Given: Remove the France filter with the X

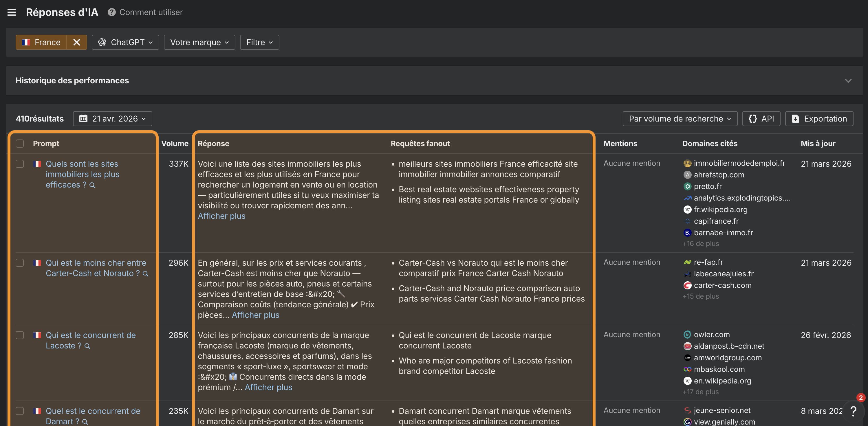Looking at the screenshot, I should (x=76, y=42).
